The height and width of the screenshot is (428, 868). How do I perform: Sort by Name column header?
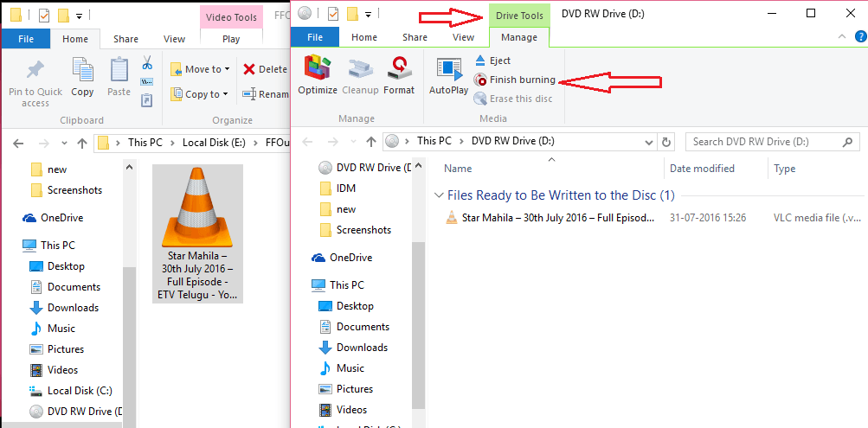coord(458,169)
